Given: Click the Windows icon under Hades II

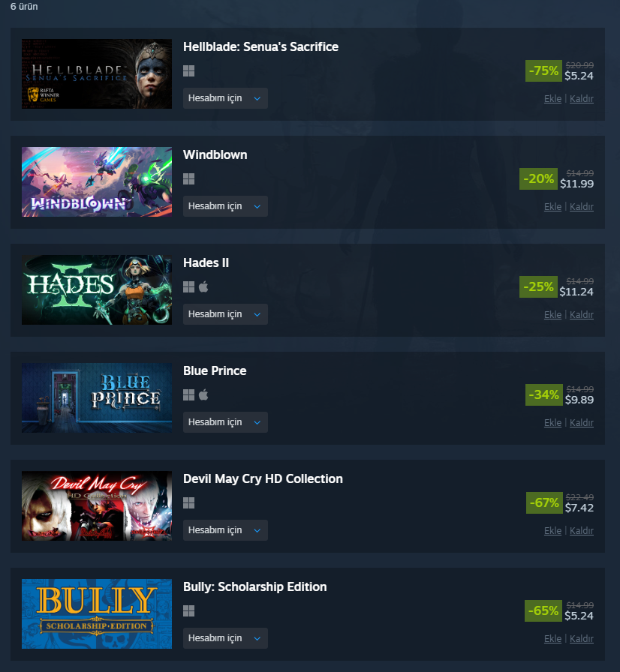Looking at the screenshot, I should [188, 287].
